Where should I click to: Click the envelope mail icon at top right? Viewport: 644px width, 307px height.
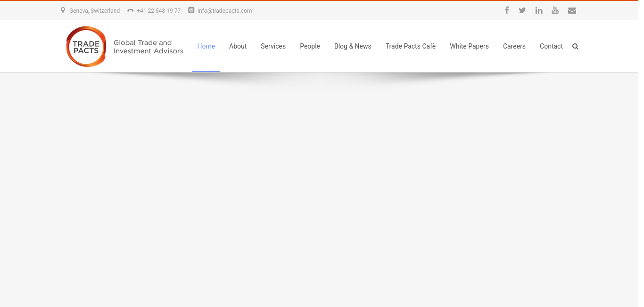click(572, 10)
